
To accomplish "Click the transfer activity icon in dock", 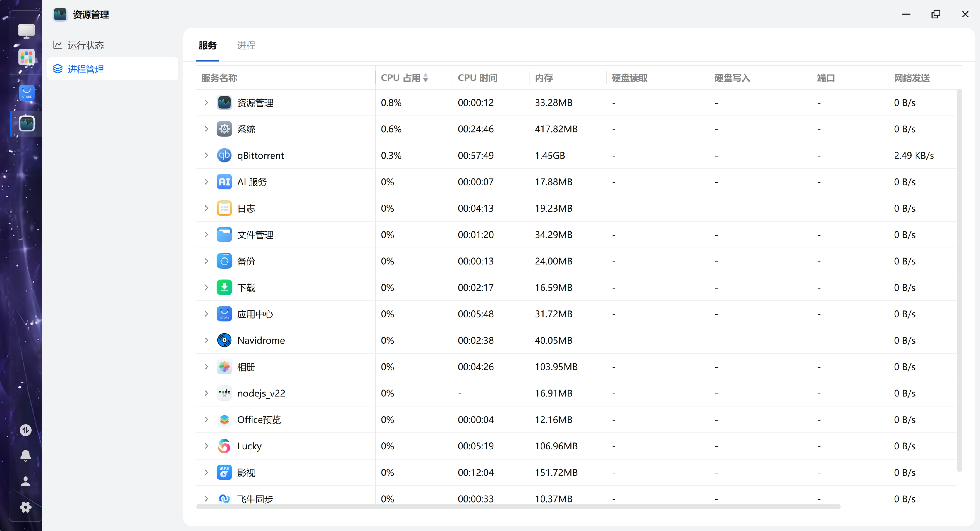I will [x=25, y=430].
